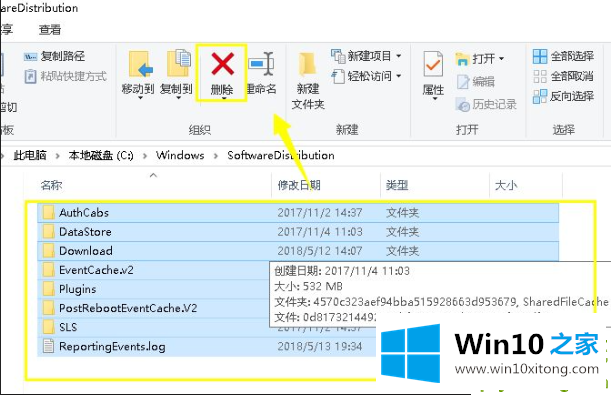The height and width of the screenshot is (395, 611).
Task: Sort by Name (名称) column header
Action: [51, 185]
